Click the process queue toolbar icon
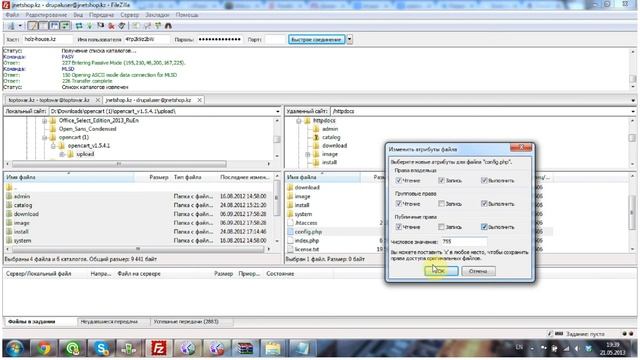 coord(89,26)
